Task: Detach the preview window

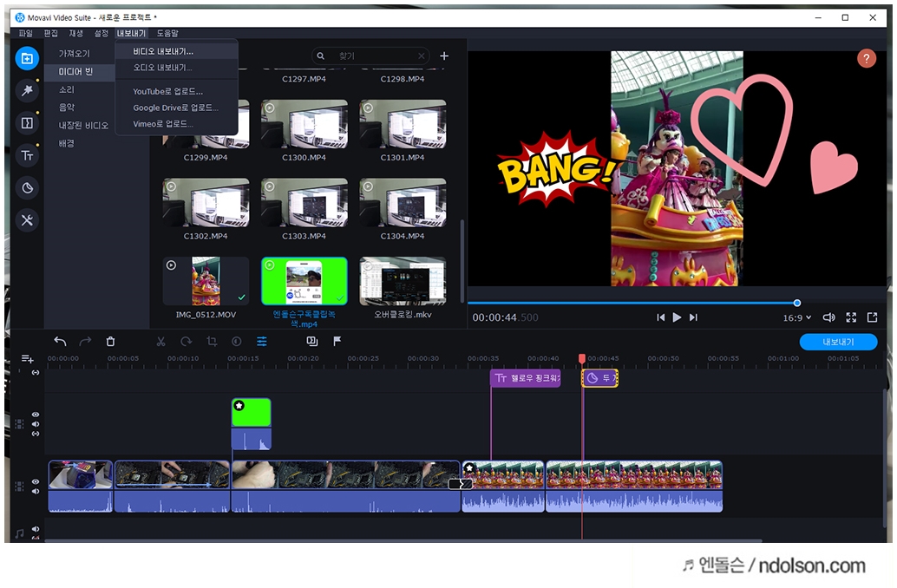Action: tap(873, 317)
